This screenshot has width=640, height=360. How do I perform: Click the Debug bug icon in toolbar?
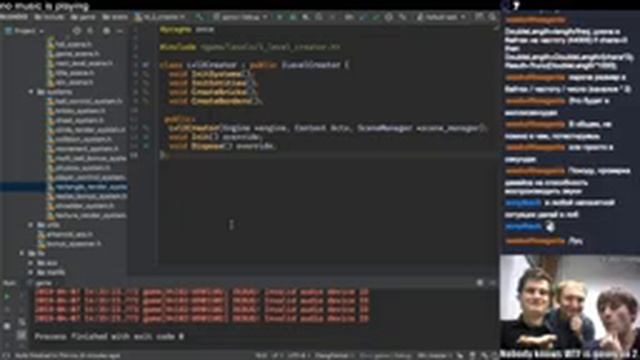(293, 17)
